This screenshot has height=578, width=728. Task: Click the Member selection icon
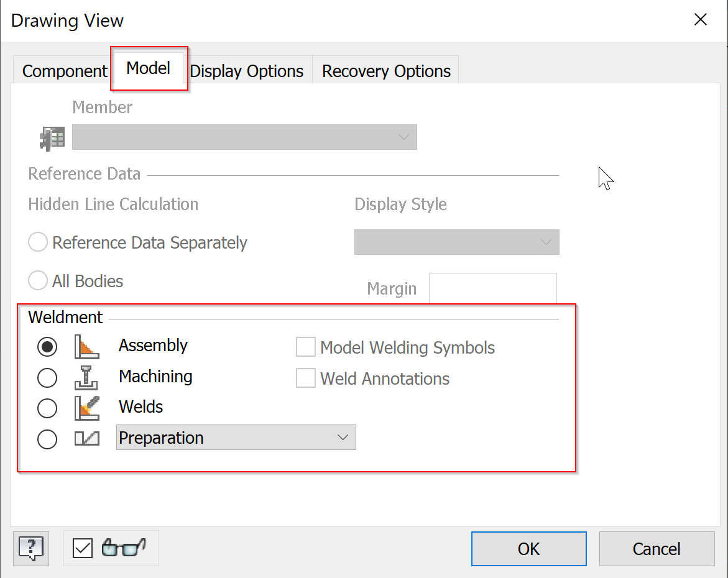[52, 137]
